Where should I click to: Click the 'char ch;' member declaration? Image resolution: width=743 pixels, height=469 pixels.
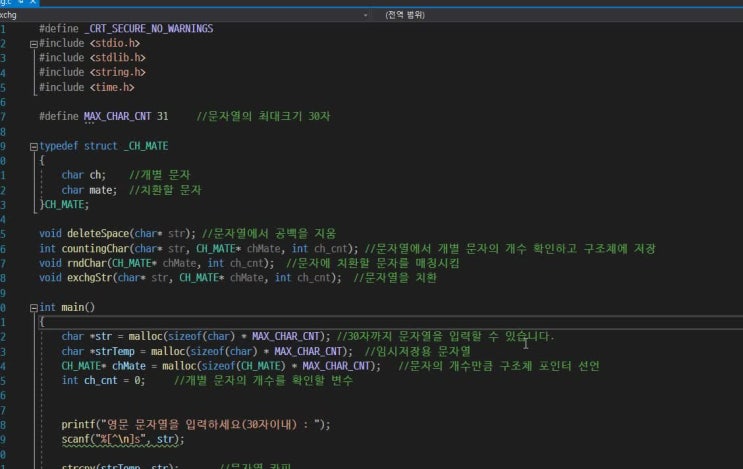tap(84, 175)
